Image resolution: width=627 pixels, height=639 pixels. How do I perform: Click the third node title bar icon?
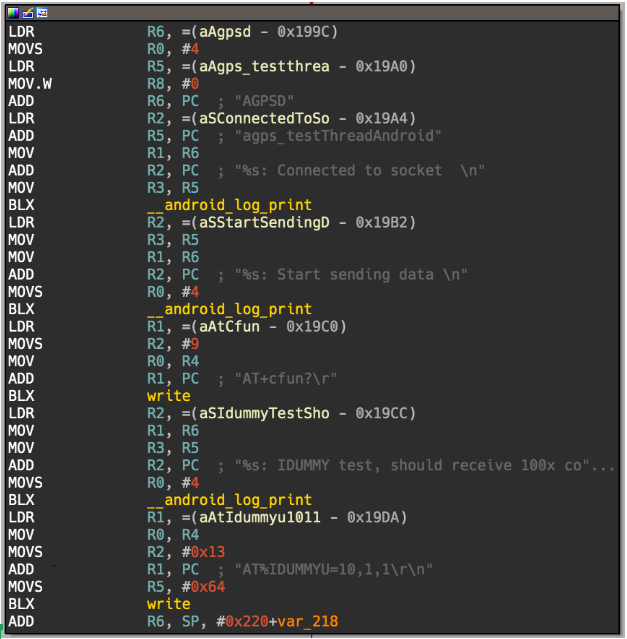point(41,13)
